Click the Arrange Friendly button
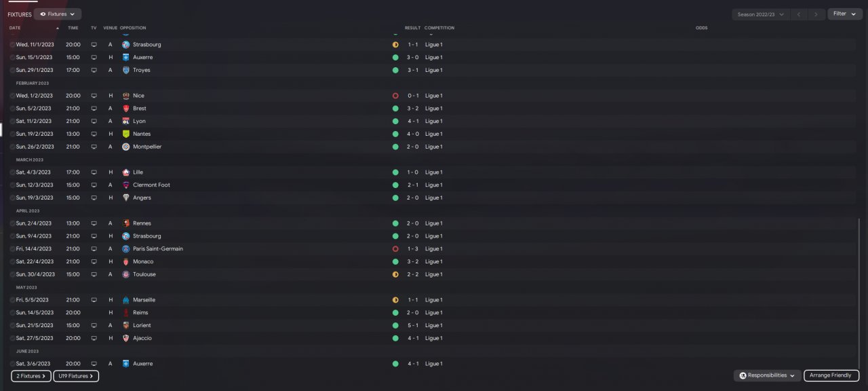Image resolution: width=868 pixels, height=391 pixels. (831, 375)
